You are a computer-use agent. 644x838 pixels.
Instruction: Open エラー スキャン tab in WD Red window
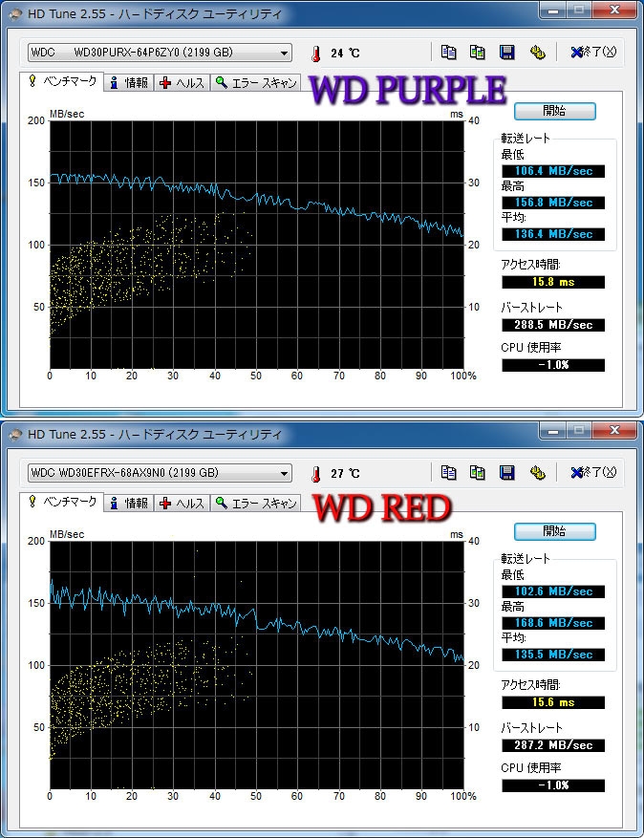click(256, 504)
